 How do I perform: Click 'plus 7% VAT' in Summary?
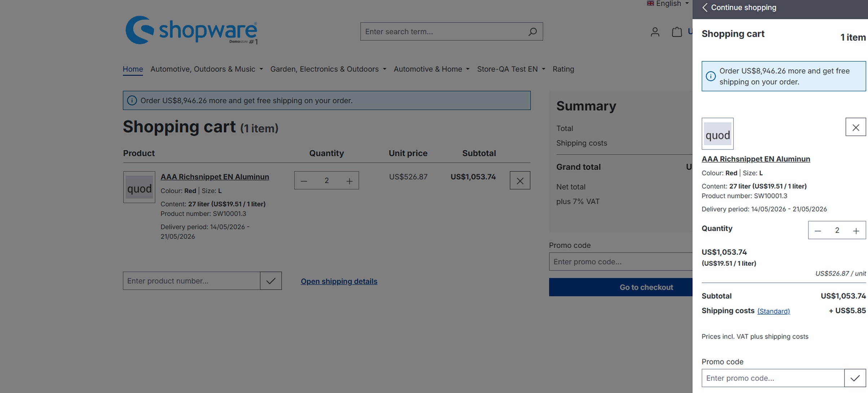pyautogui.click(x=578, y=202)
